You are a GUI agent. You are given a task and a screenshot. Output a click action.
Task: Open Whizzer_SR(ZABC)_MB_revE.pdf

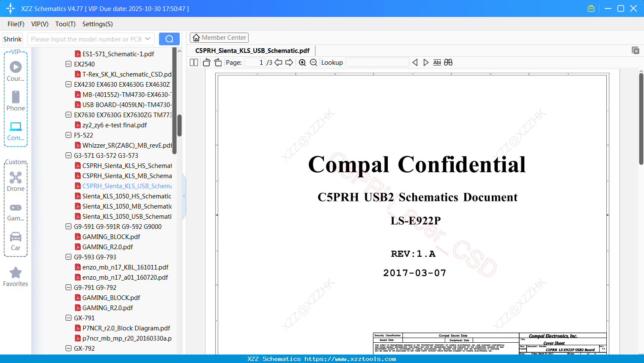[x=123, y=145]
